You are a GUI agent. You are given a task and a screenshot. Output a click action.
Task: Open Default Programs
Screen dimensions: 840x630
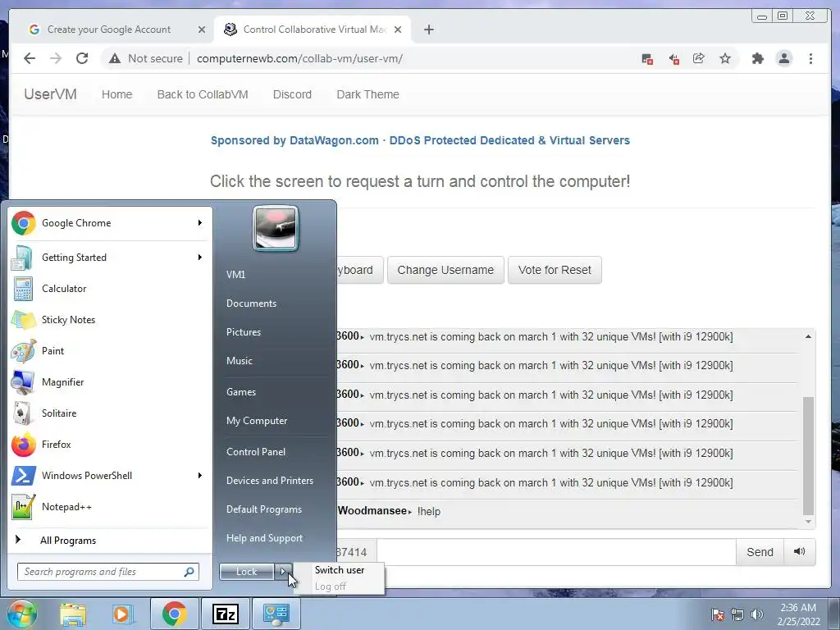264,509
